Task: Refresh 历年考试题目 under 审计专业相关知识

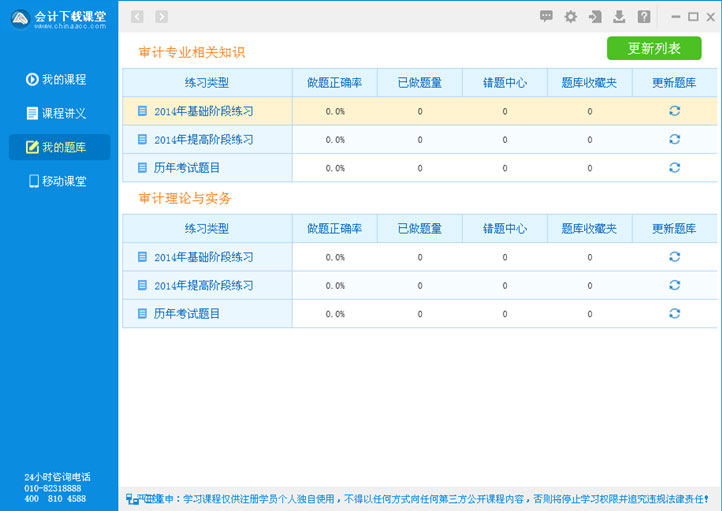Action: coord(674,168)
